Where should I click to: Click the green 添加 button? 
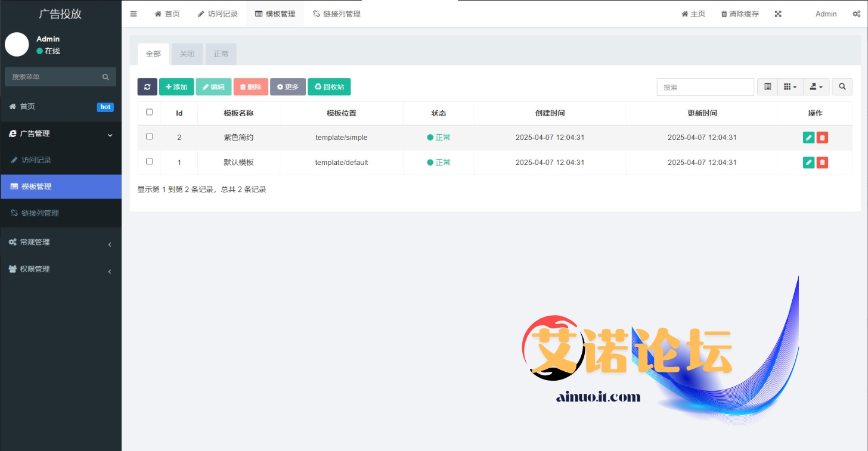coord(176,87)
